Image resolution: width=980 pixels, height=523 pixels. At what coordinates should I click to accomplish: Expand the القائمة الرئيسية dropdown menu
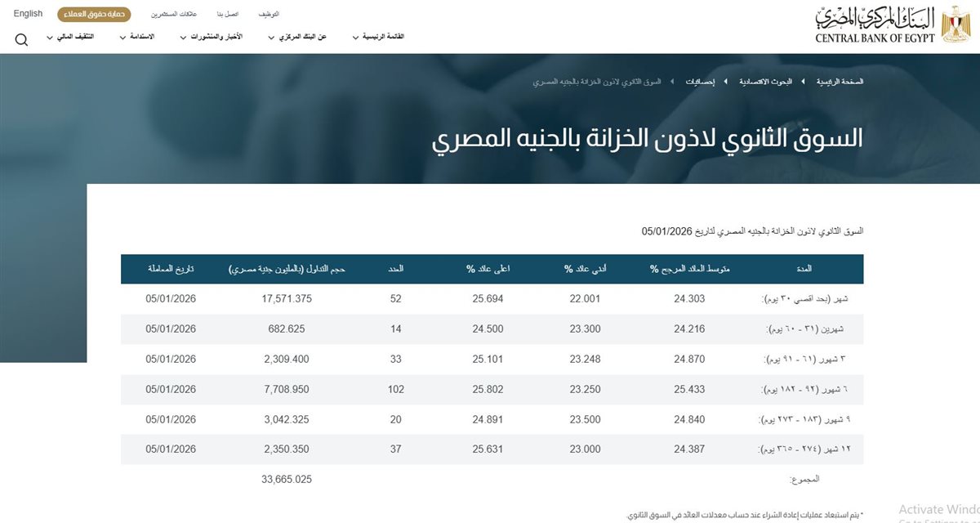(380, 37)
